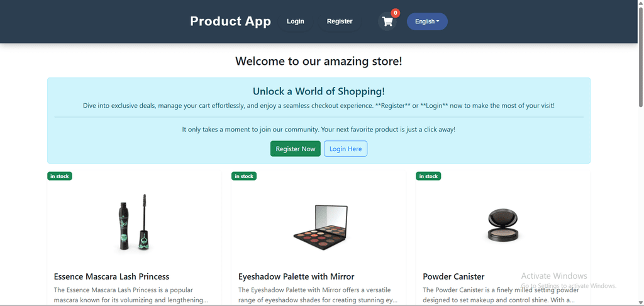
Task: Open the shopping cart icon
Action: point(387,21)
